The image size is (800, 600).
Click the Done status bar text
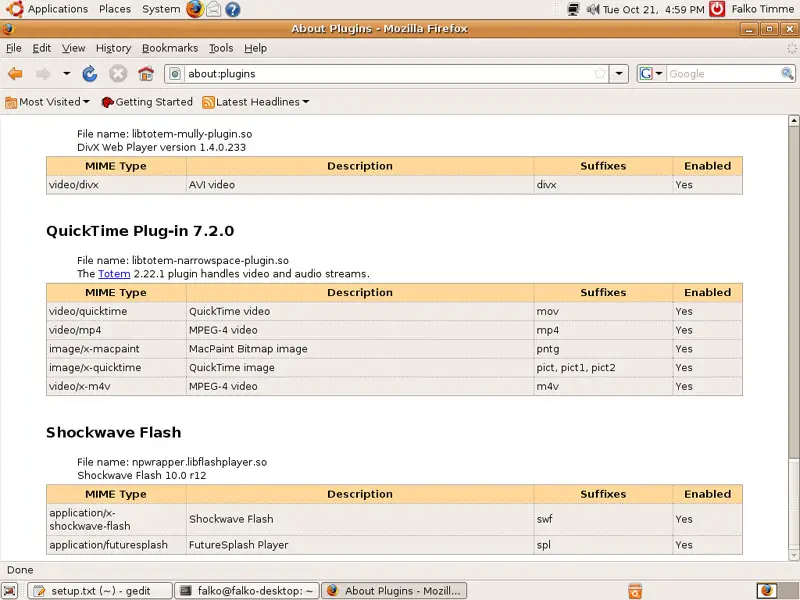[x=20, y=570]
